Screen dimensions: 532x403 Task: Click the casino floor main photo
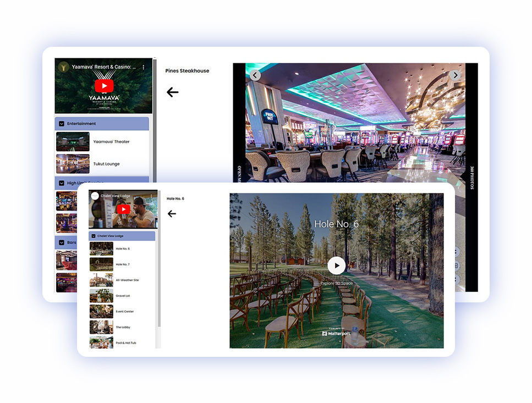(x=355, y=123)
